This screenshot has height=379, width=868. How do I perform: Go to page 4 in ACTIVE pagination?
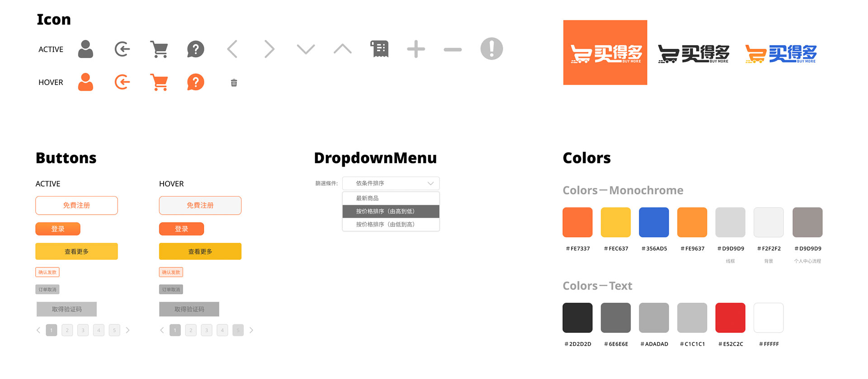(x=99, y=330)
